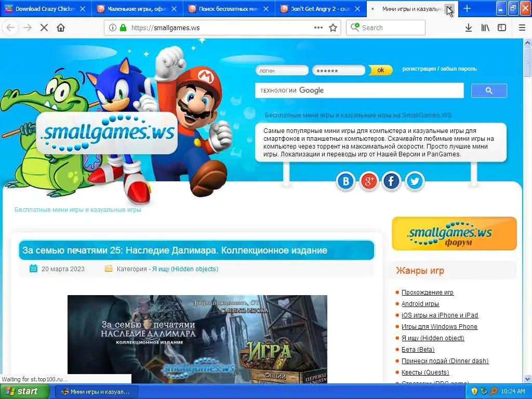Select taskbar item Мини игры и казуал...
The width and height of the screenshot is (532, 399).
[96, 392]
